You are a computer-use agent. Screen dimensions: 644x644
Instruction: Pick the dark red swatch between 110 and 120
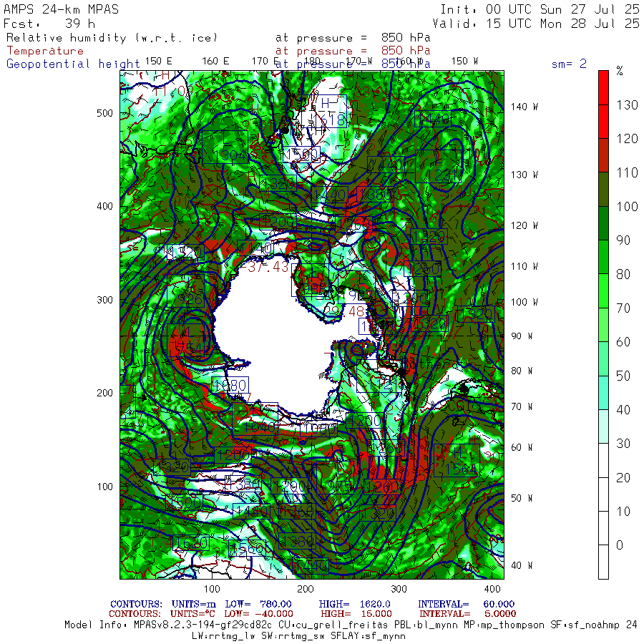click(603, 155)
